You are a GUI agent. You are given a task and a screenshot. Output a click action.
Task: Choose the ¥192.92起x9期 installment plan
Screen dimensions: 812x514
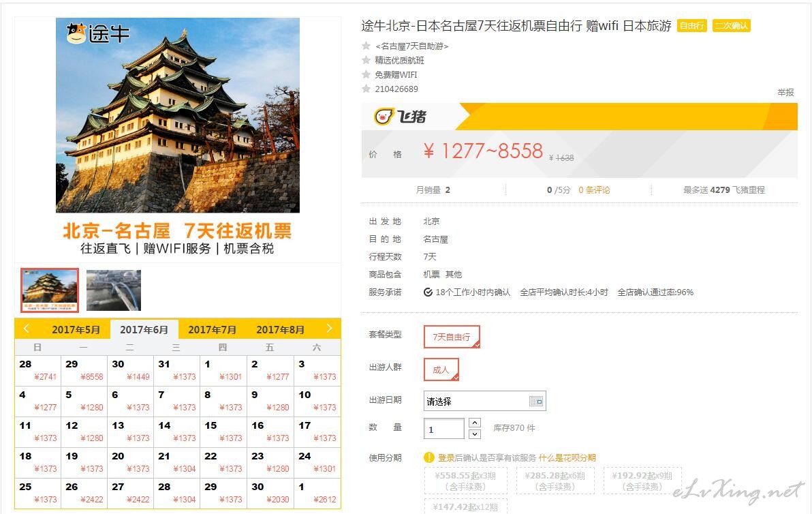[x=642, y=481]
